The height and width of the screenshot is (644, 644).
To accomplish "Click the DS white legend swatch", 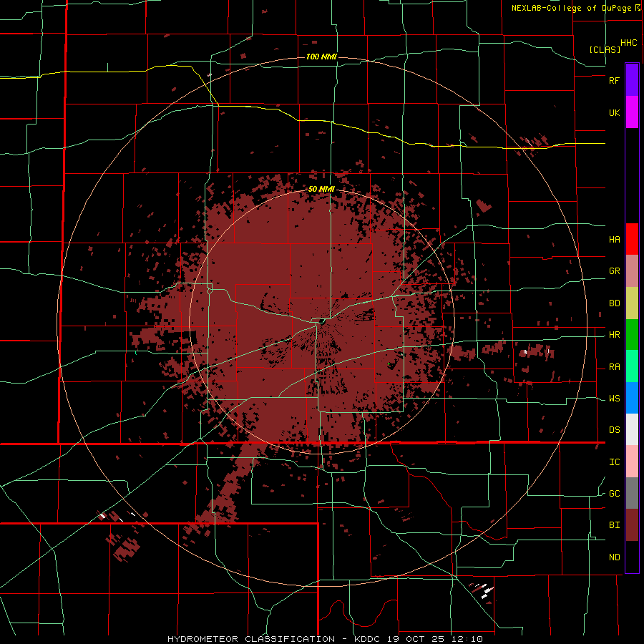I will (x=632, y=429).
